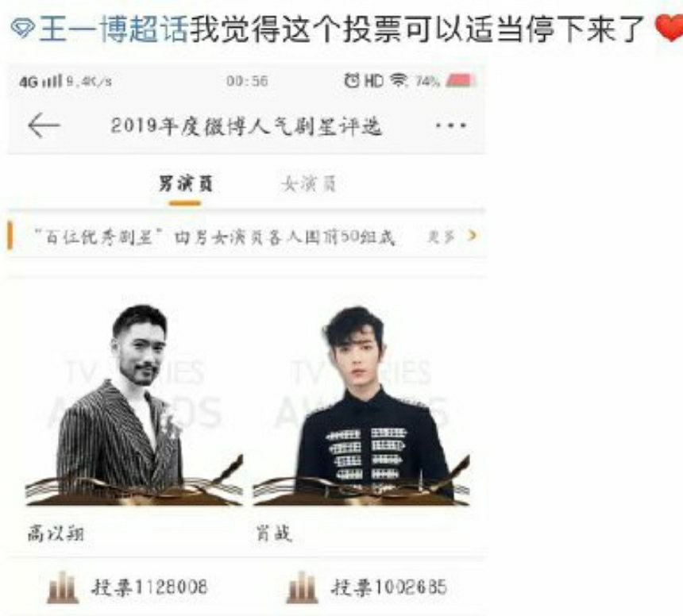Click the WiFi signal status icon
The image size is (683, 616).
point(398,80)
